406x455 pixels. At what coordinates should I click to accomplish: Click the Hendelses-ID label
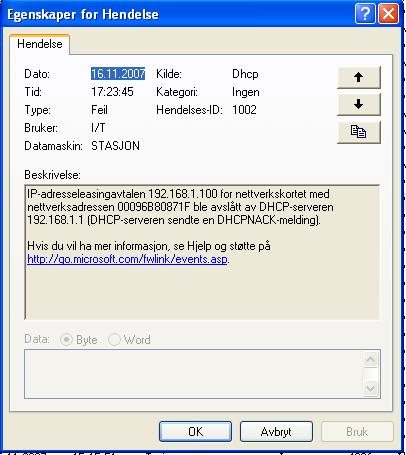[x=189, y=110]
